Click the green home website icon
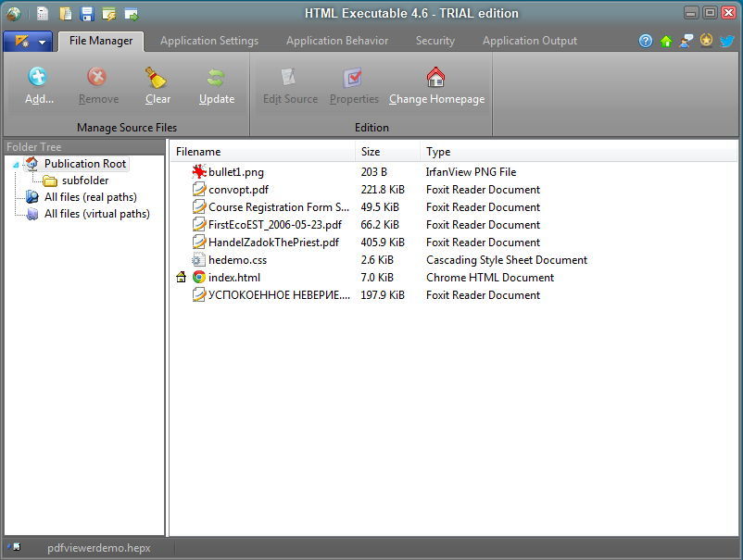The width and height of the screenshot is (743, 560). [666, 41]
